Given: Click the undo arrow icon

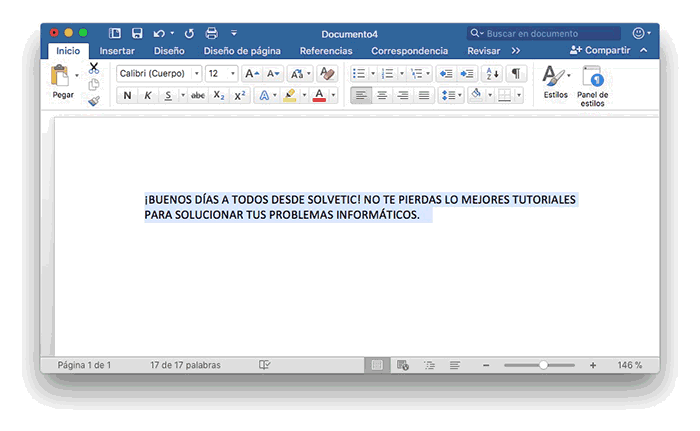Looking at the screenshot, I should (159, 33).
